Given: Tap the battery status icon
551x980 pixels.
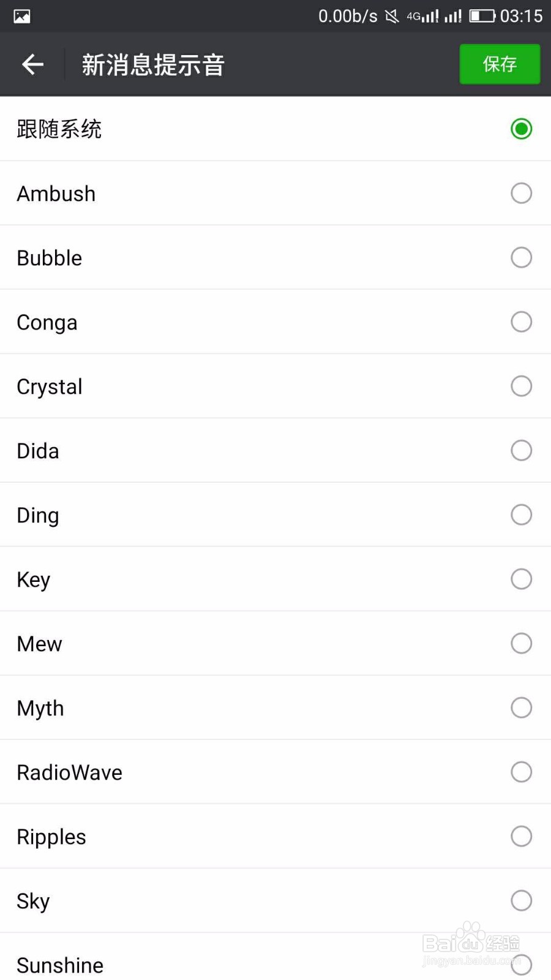Looking at the screenshot, I should tap(482, 16).
